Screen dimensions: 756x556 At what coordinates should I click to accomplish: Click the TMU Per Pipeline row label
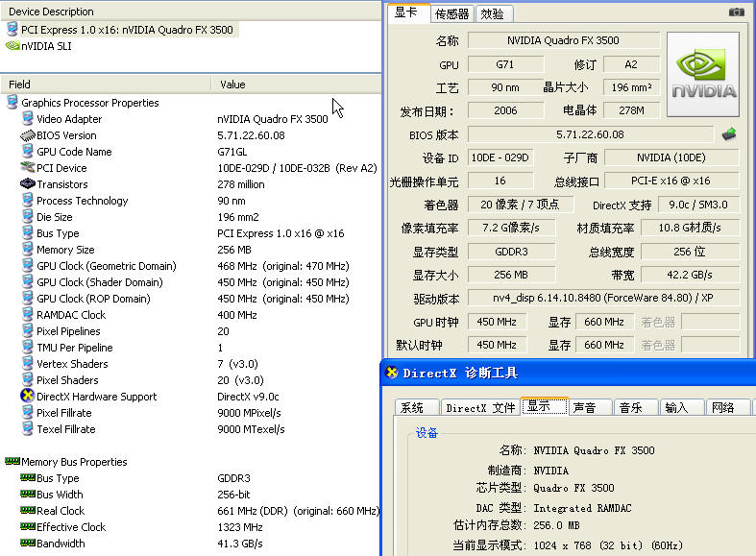pos(75,348)
